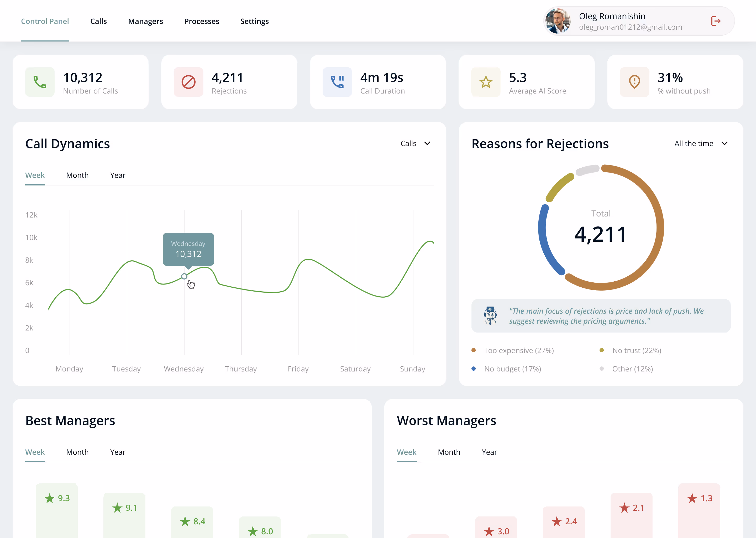The image size is (756, 538).
Task: Click the % without push alert icon
Action: coord(634,82)
